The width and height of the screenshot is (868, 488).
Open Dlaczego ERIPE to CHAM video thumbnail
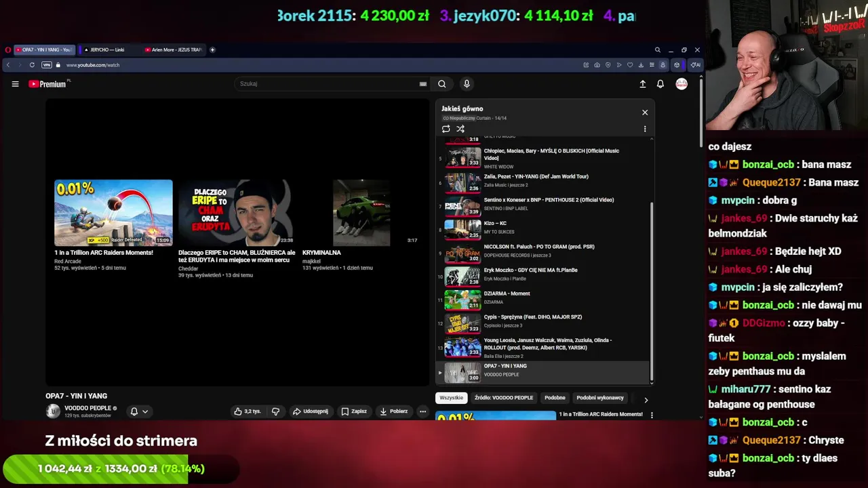point(237,212)
